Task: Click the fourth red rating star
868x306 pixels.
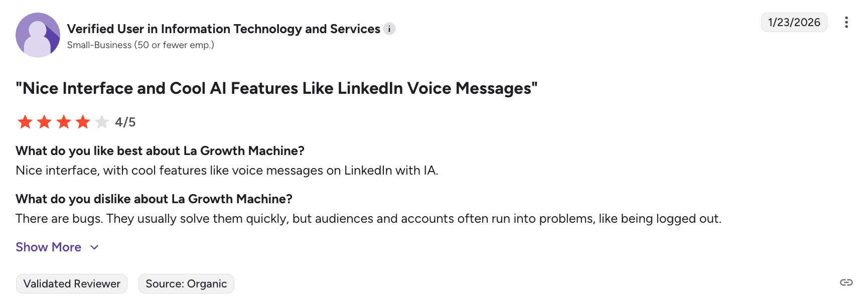Action: [83, 122]
